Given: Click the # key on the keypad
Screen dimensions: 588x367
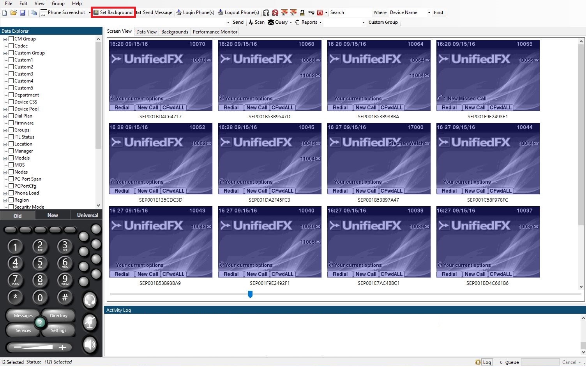Looking at the screenshot, I should click(65, 298).
